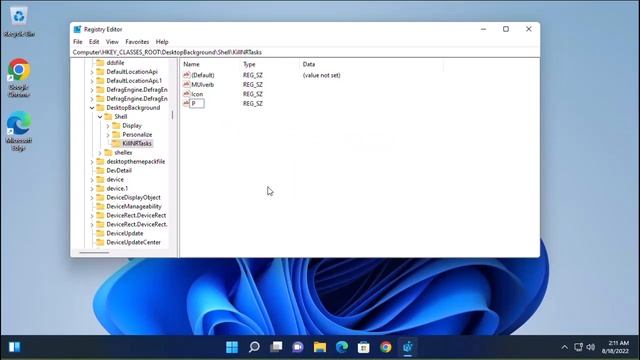Open the View menu
The height and width of the screenshot is (360, 640).
pos(112,42)
